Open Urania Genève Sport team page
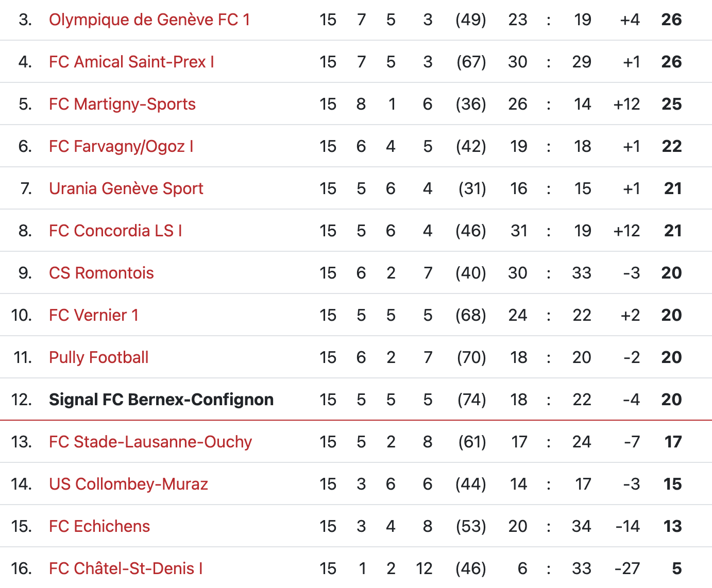Viewport: 712px width, 588px height. [x=126, y=188]
